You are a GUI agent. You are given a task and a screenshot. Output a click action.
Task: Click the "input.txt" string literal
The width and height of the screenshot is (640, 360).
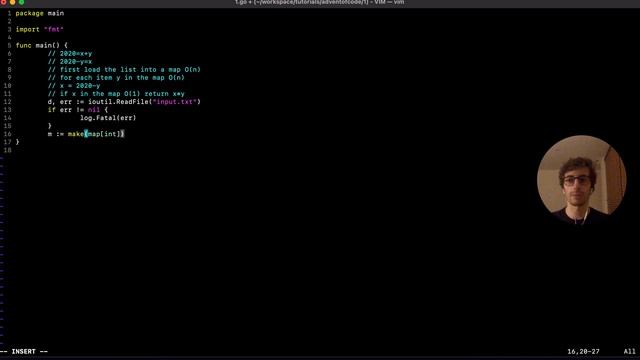click(174, 102)
